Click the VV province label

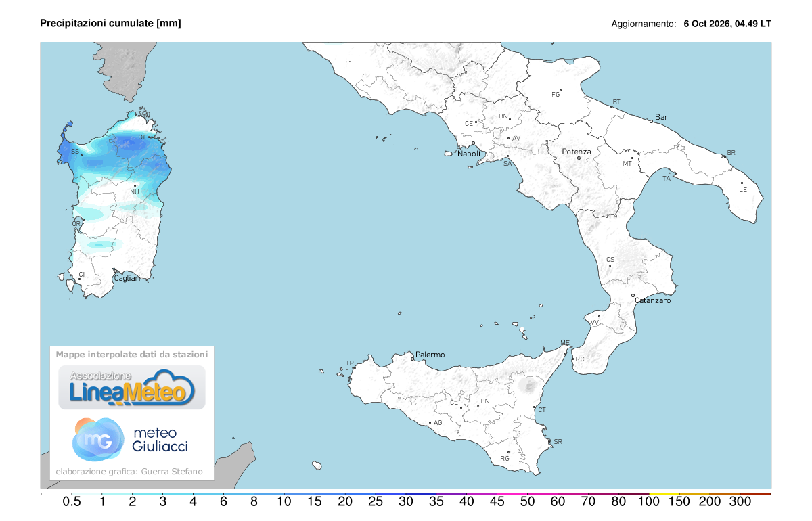595,323
